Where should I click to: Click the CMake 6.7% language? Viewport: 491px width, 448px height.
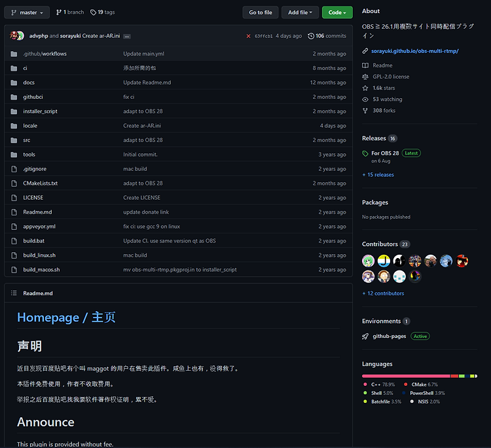(421, 384)
